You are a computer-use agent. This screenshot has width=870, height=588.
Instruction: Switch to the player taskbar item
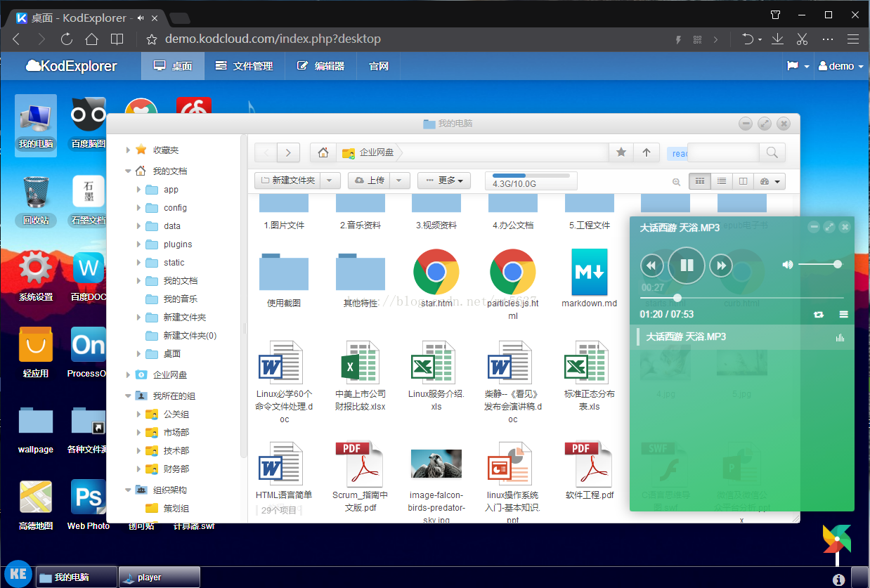click(160, 577)
